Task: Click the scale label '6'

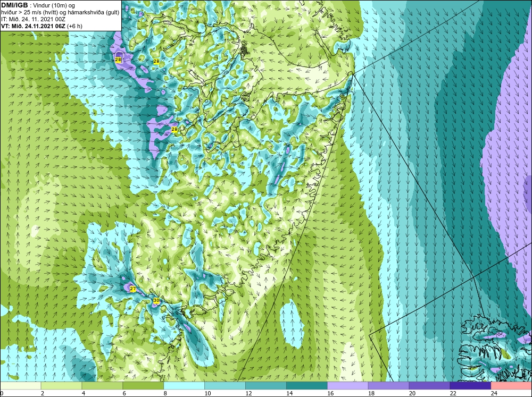Action: point(124,393)
